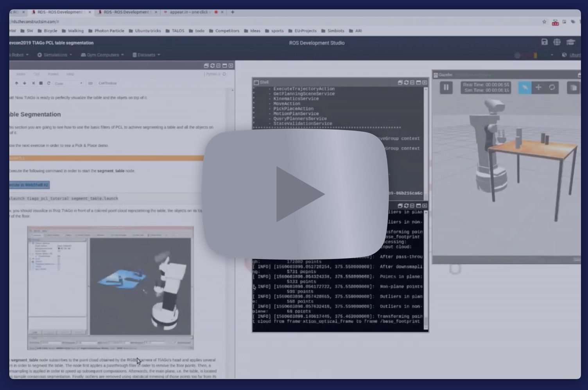The image size is (588, 390).
Task: Restart the notebook kernel with the circular arrow icon
Action: coord(49,83)
